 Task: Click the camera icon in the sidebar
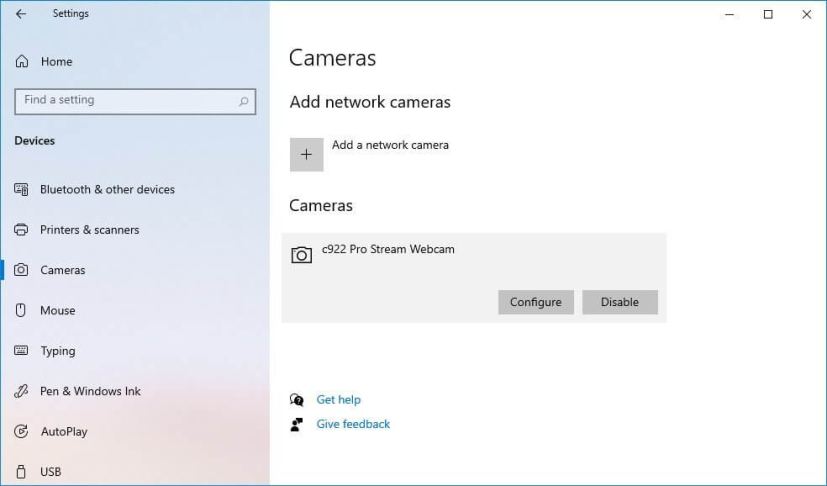click(21, 270)
